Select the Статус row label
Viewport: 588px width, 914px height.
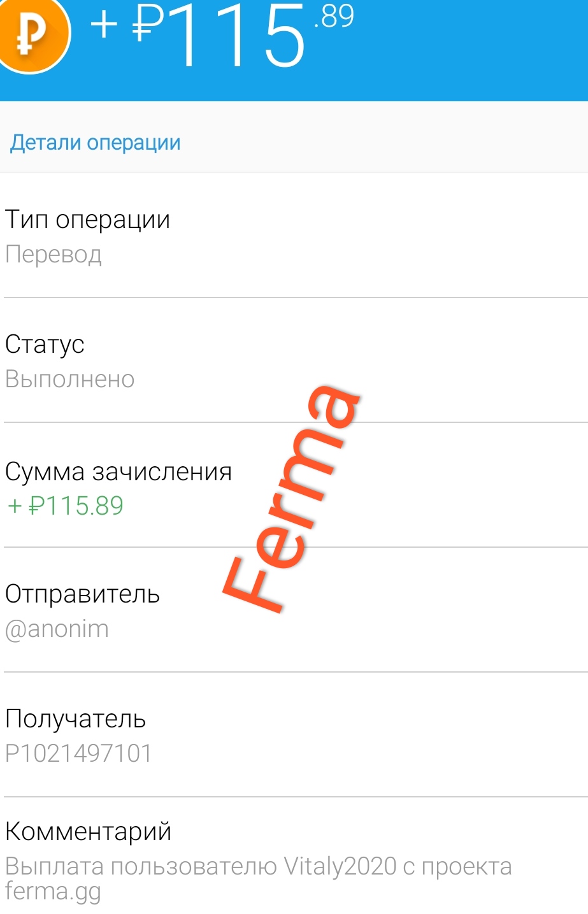coord(45,345)
